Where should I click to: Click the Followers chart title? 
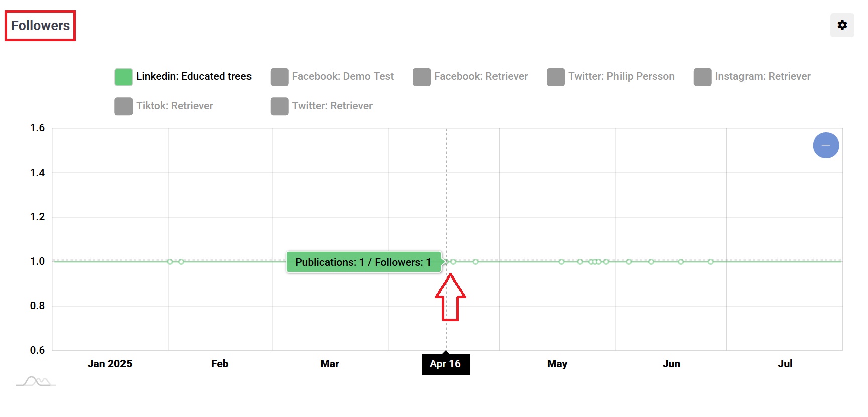pos(40,26)
